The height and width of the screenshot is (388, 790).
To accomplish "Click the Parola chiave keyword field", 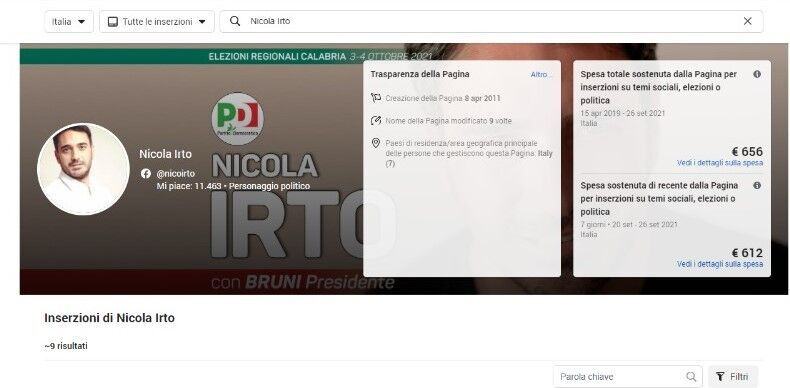I will pos(628,376).
